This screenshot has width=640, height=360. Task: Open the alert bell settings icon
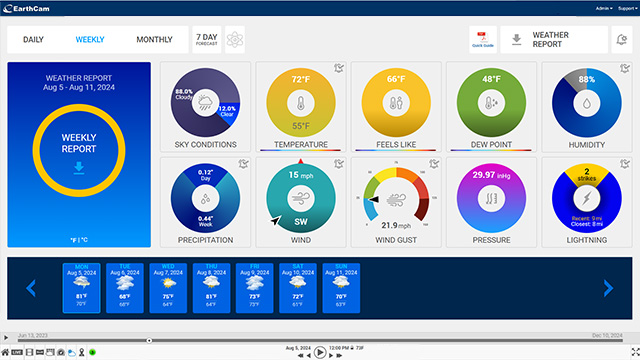point(622,40)
